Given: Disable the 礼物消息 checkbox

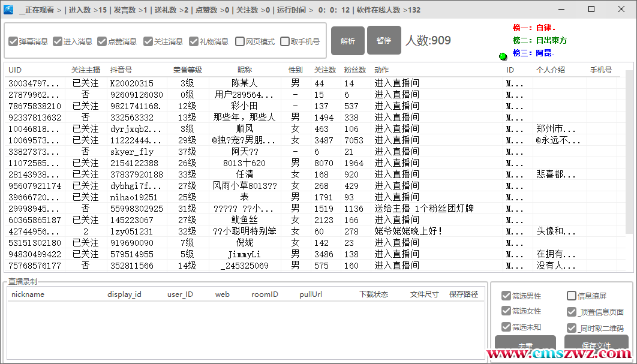Looking at the screenshot, I should pos(194,42).
